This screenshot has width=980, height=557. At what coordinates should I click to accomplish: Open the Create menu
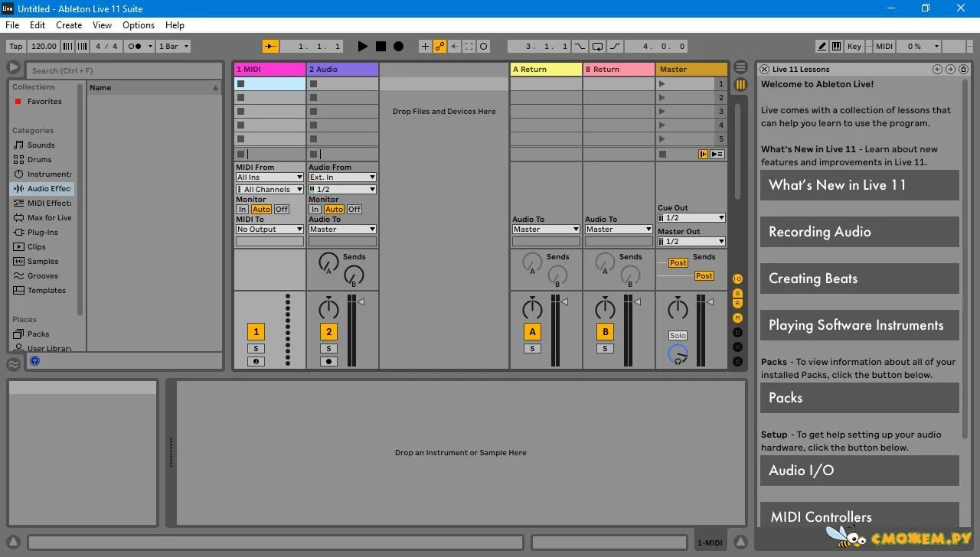(69, 24)
